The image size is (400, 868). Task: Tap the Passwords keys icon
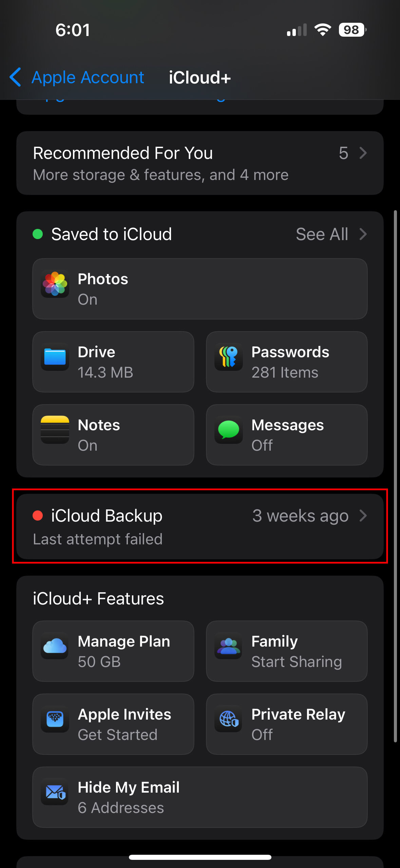tap(228, 357)
